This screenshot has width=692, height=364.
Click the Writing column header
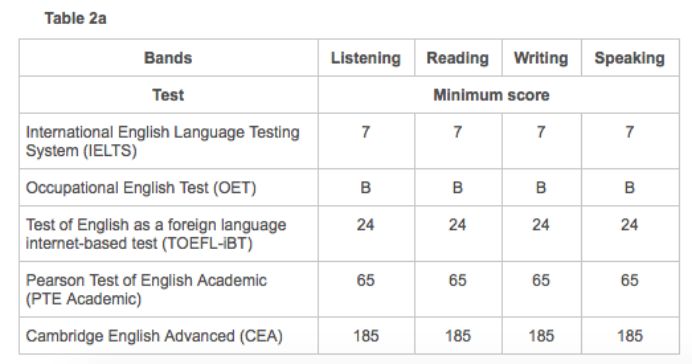(x=541, y=58)
